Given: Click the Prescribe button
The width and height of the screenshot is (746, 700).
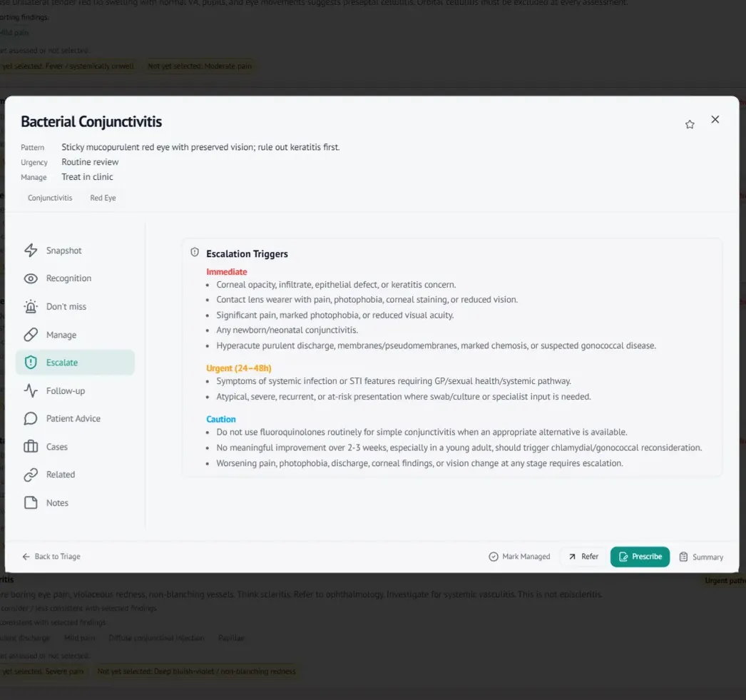Looking at the screenshot, I should pyautogui.click(x=640, y=557).
